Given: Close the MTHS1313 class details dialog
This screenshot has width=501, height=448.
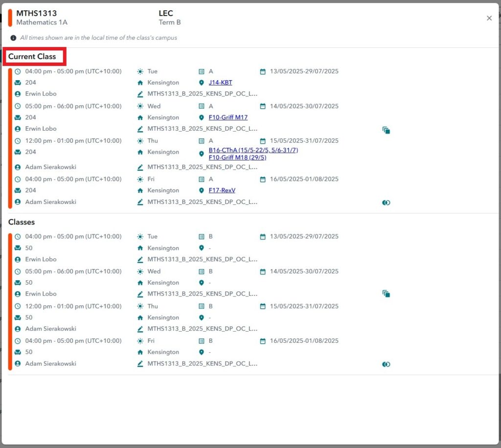Looking at the screenshot, I should (489, 18).
